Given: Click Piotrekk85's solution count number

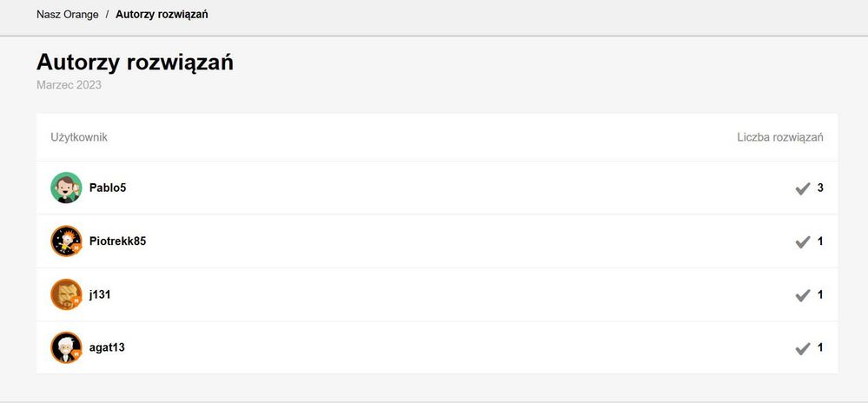Looking at the screenshot, I should click(820, 241).
